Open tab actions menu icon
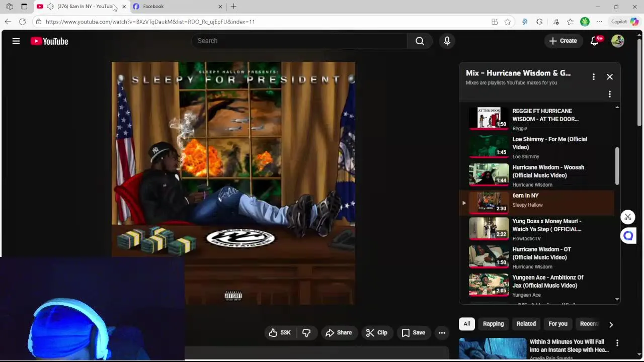 pos(24,7)
